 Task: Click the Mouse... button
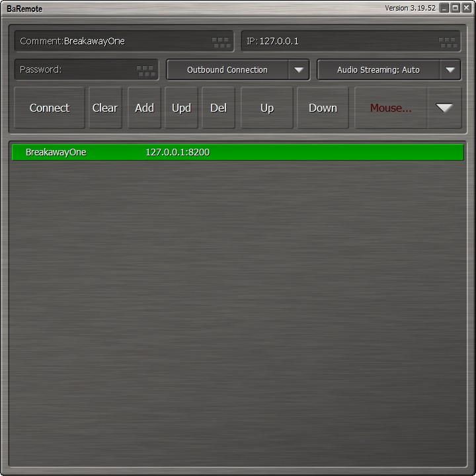(391, 108)
